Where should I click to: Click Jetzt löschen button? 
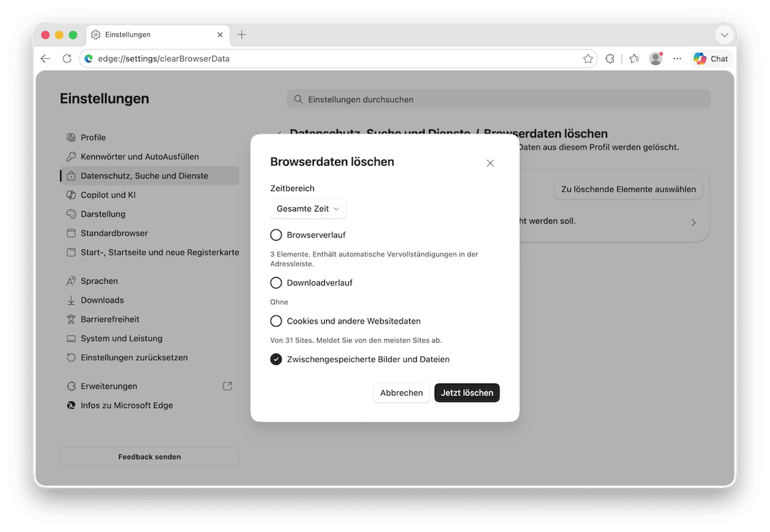[x=467, y=393]
